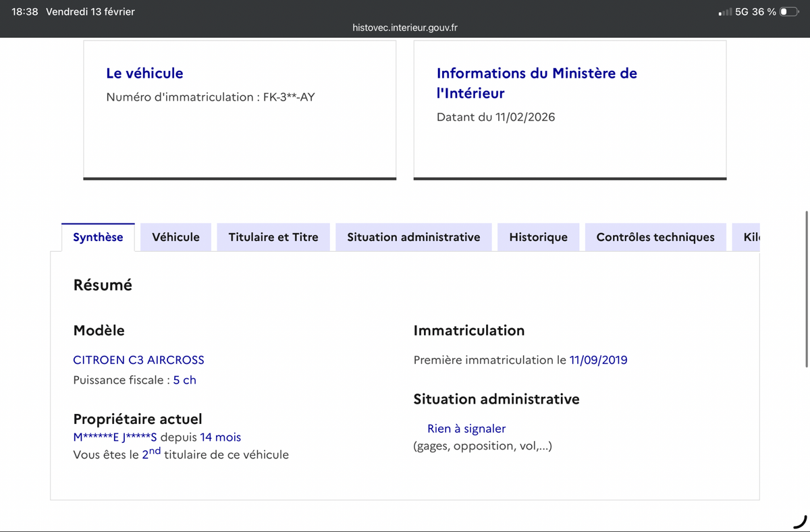Open the Situation administrative tab
This screenshot has width=810, height=532.
(414, 237)
